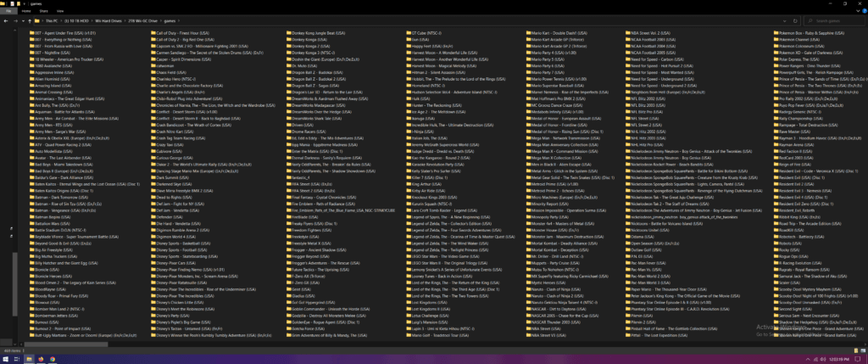Click the Search games input box

point(831,20)
